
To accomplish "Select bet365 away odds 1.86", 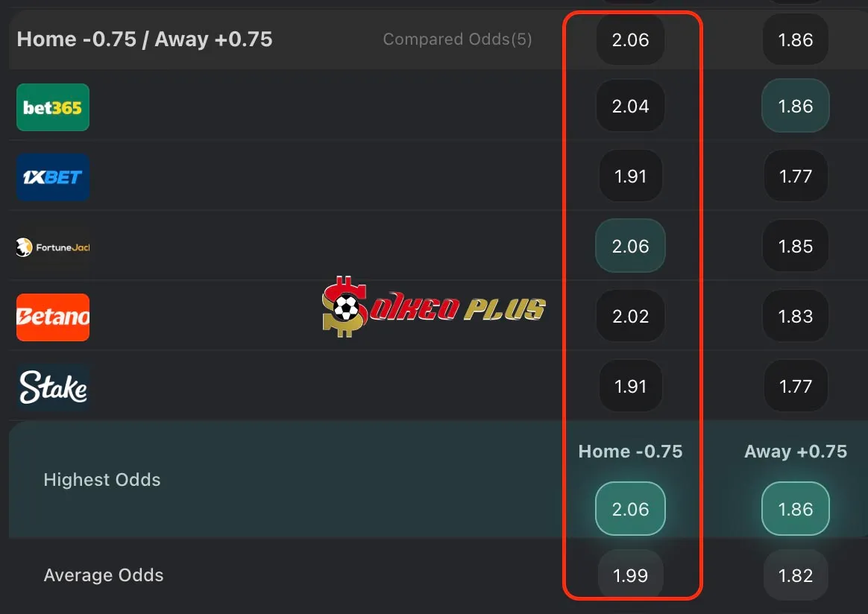I will click(x=796, y=106).
